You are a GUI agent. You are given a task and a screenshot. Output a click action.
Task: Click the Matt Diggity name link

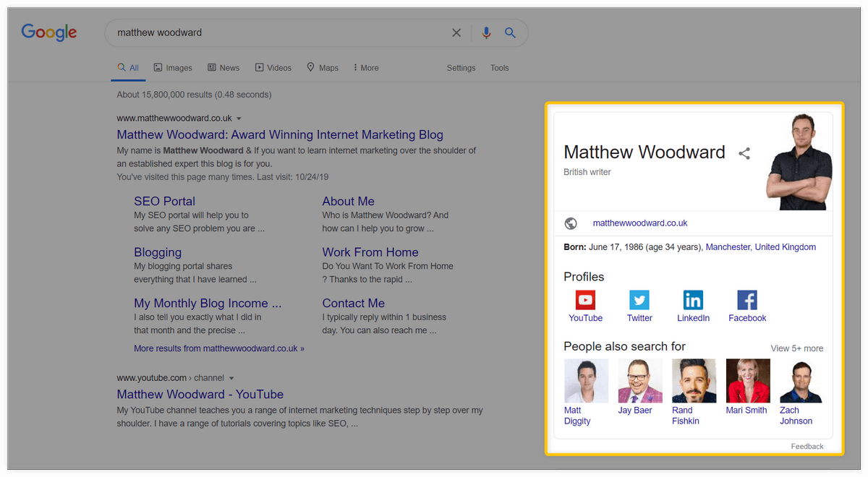pos(577,416)
